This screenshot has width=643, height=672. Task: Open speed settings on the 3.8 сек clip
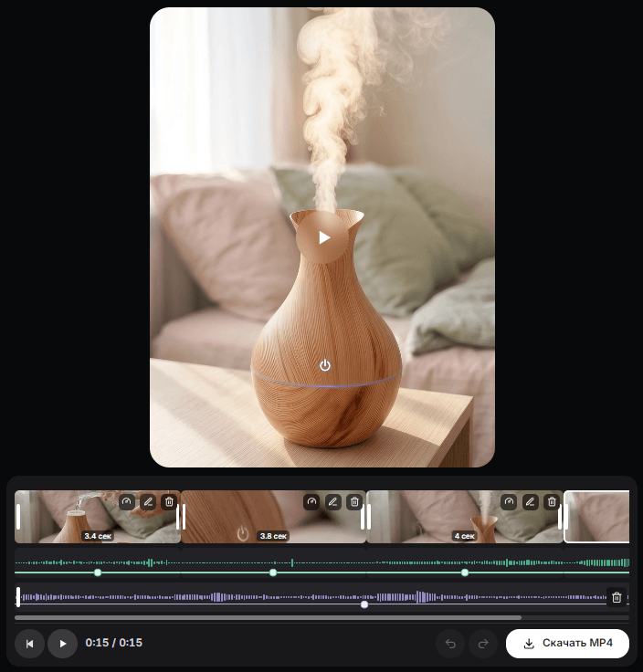[x=311, y=501]
